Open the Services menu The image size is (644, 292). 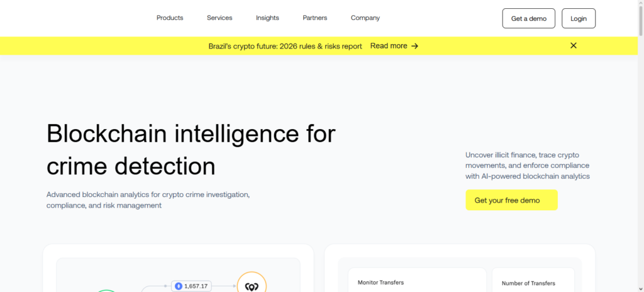tap(219, 18)
